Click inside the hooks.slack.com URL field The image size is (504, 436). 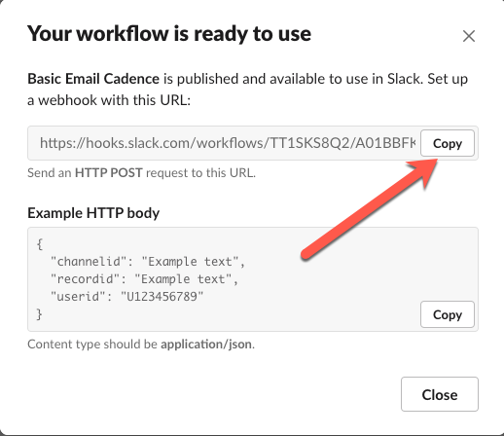pyautogui.click(x=224, y=143)
